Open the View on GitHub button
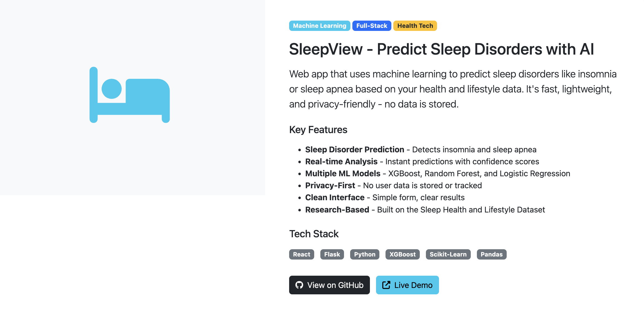This screenshot has height=313, width=644. pos(329,285)
